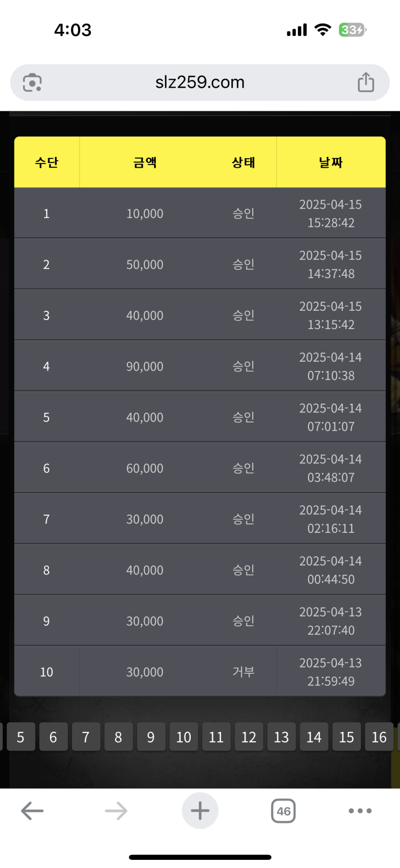400x868 pixels.
Task: Click the 상태 column header
Action: tap(243, 163)
